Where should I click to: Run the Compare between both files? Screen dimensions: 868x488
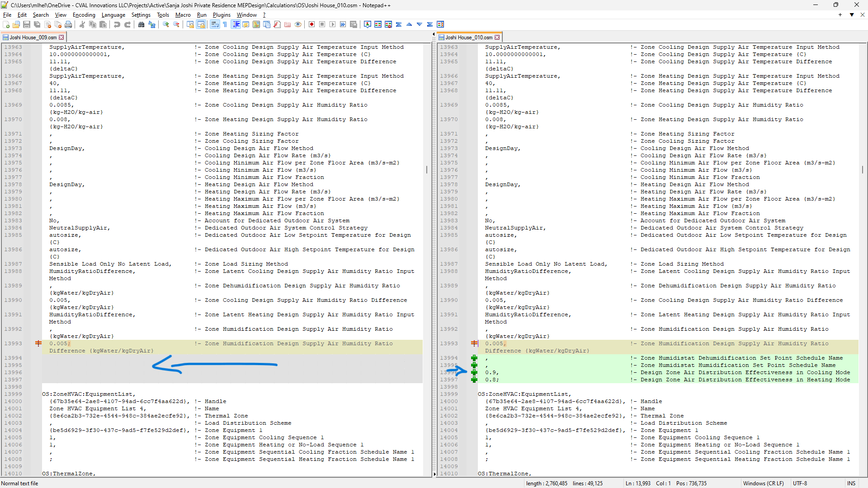378,24
